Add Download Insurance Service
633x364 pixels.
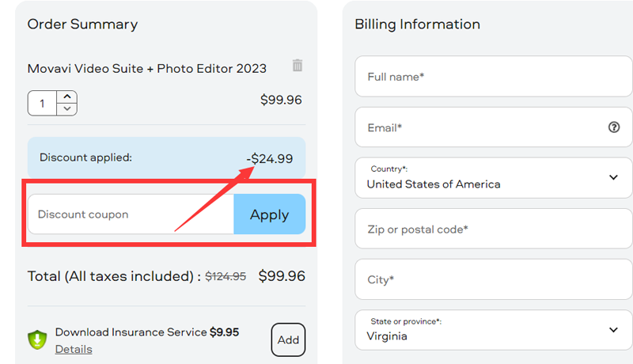coord(288,339)
